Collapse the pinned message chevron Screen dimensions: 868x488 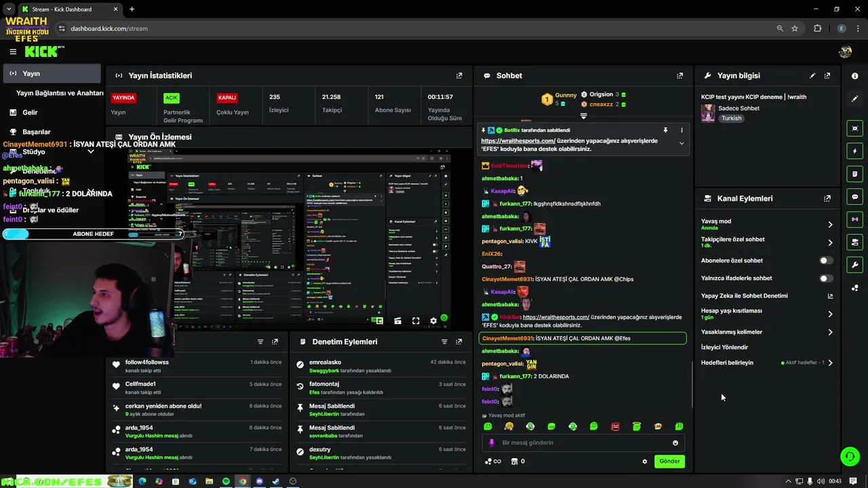pos(682,143)
